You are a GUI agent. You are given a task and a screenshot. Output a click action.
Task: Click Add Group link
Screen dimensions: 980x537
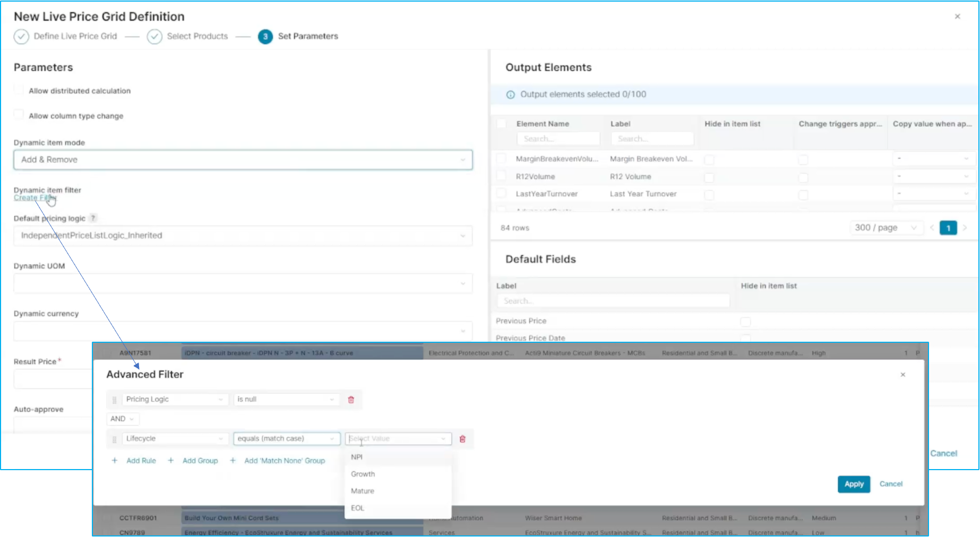200,461
